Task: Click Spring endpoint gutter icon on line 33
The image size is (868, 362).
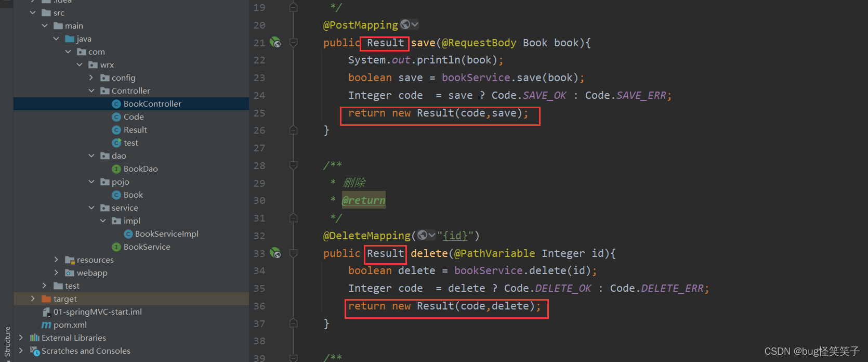Action: [275, 253]
